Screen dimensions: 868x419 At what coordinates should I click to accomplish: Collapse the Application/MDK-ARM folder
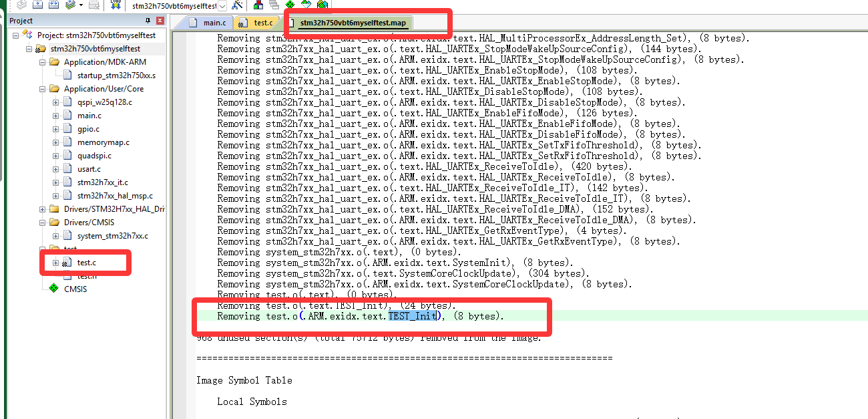coord(42,62)
